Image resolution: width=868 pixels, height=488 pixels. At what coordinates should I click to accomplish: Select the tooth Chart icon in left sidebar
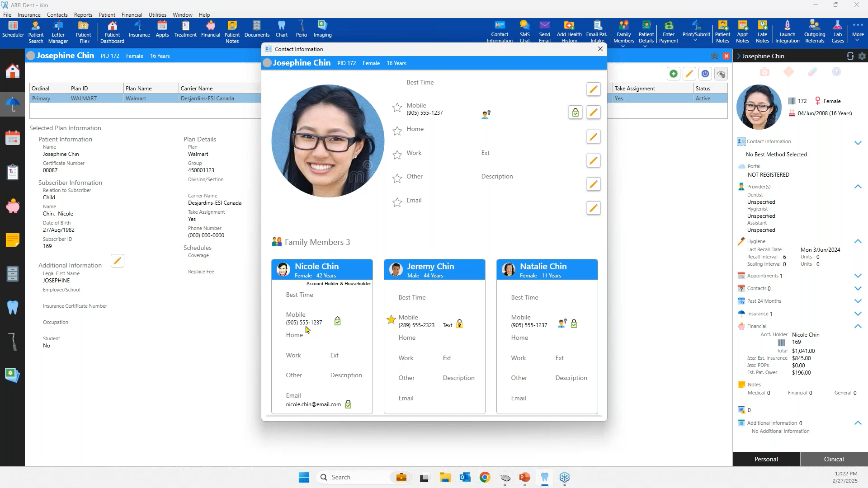point(12,307)
